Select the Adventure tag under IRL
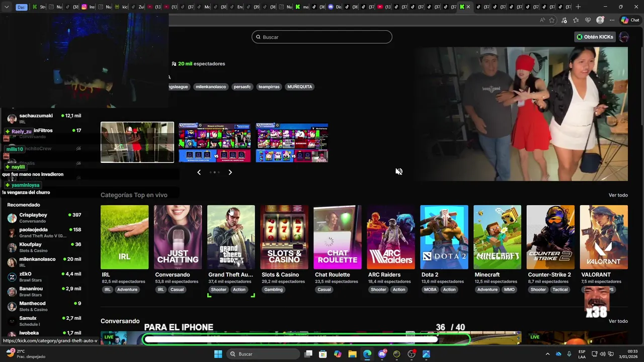 click(x=127, y=290)
